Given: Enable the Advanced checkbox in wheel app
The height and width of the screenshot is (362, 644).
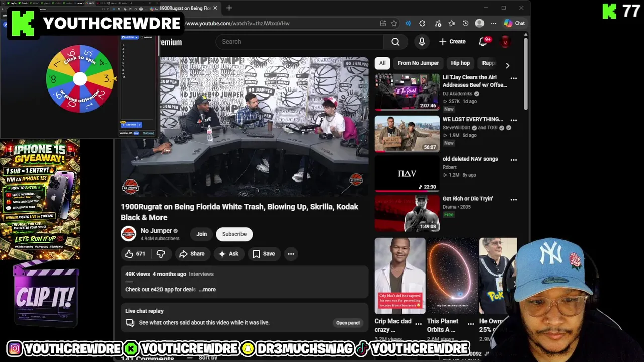Looking at the screenshot, I should [x=142, y=37].
